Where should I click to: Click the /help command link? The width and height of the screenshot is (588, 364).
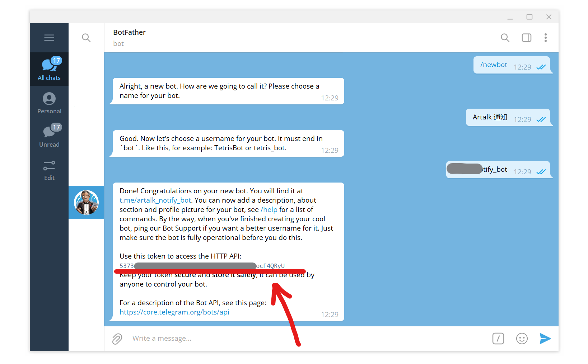[269, 210]
